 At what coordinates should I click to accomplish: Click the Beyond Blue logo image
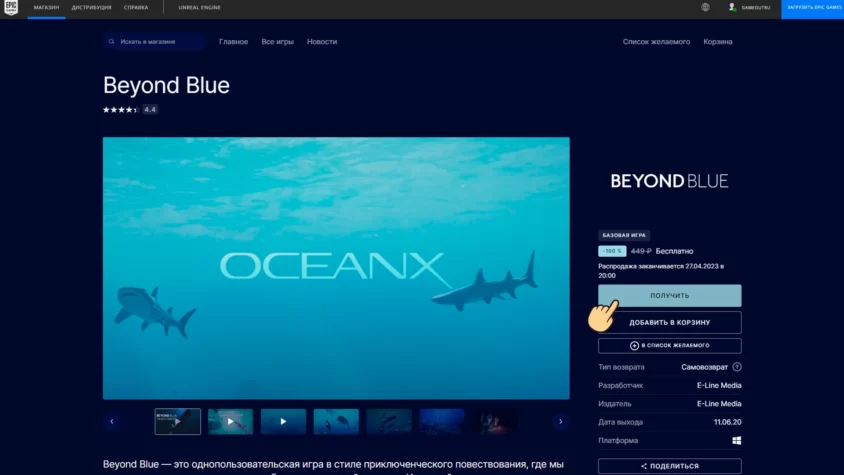point(670,181)
